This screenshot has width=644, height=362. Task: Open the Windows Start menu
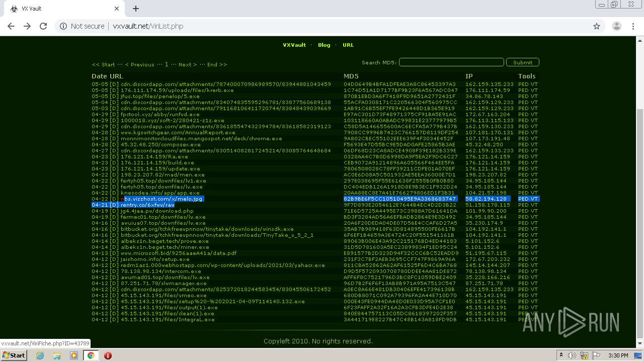pyautogui.click(x=14, y=355)
